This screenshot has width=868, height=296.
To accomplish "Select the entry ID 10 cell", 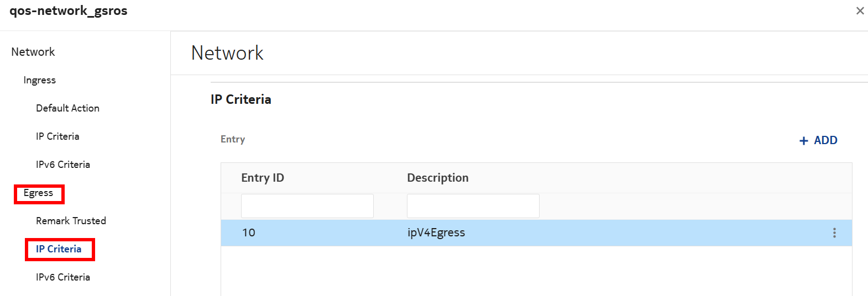I will [249, 233].
